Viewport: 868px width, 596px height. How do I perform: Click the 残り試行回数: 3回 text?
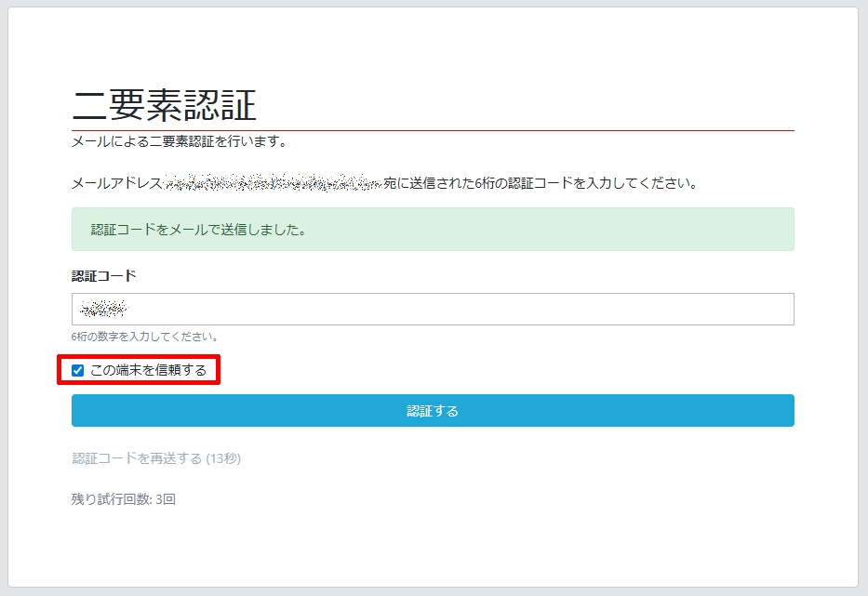[124, 499]
